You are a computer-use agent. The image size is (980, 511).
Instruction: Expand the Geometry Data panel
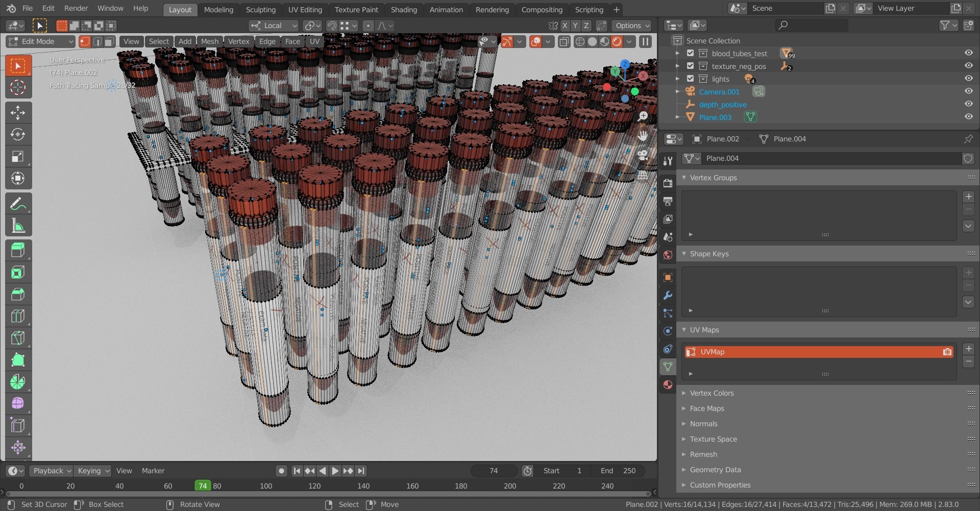684,469
